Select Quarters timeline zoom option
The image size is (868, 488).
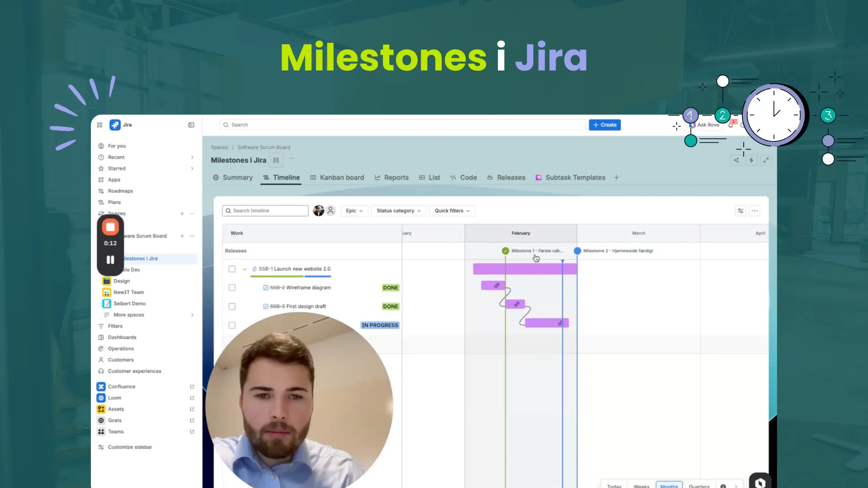coord(699,486)
